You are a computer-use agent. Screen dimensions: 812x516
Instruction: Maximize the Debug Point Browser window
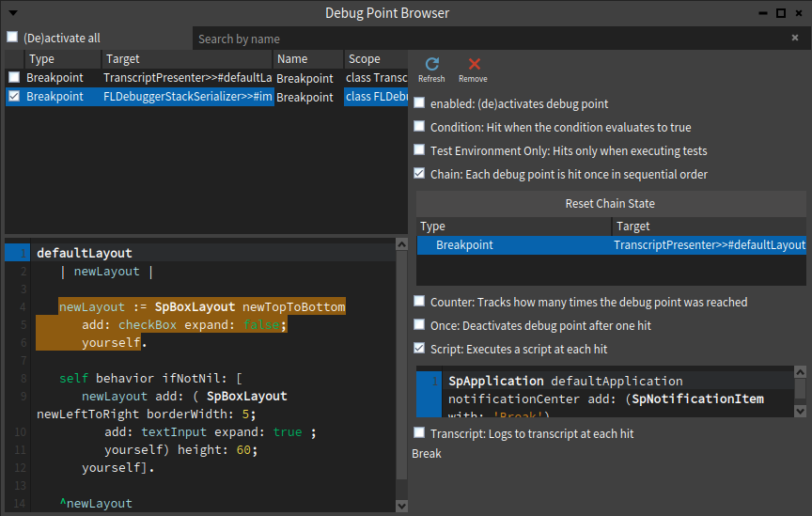point(781,13)
